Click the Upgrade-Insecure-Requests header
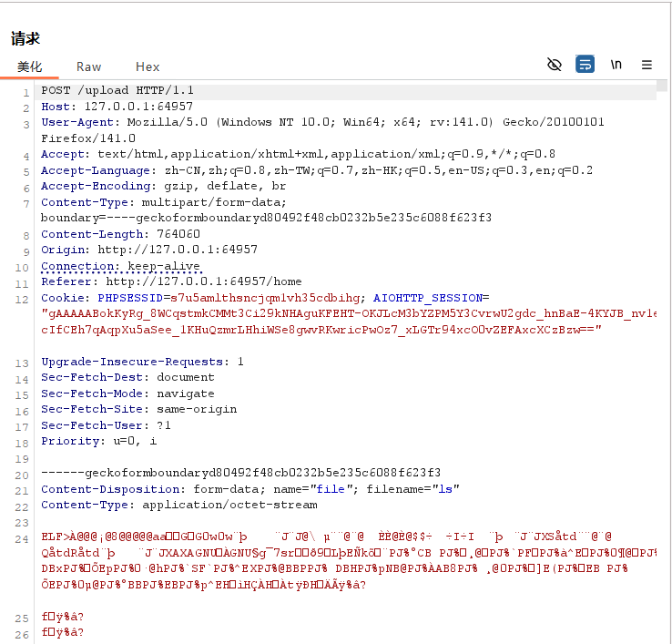Image resolution: width=672 pixels, height=644 pixels. point(142,362)
